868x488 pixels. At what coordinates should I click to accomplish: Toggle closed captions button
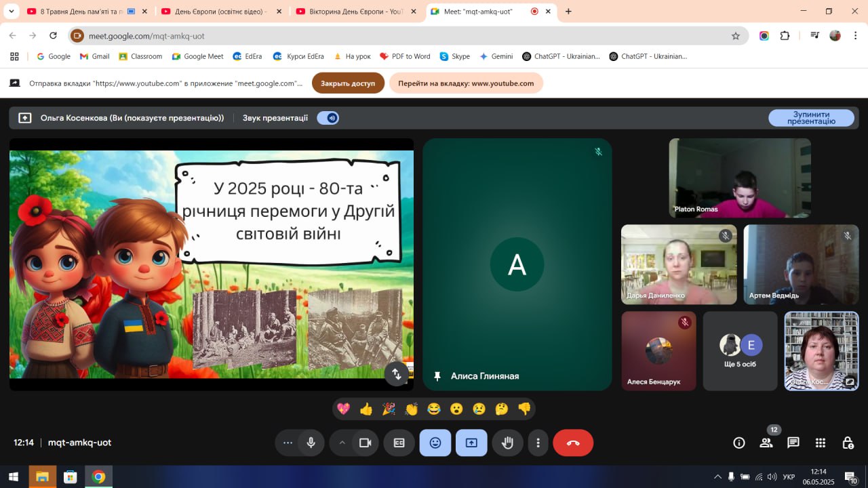point(399,443)
